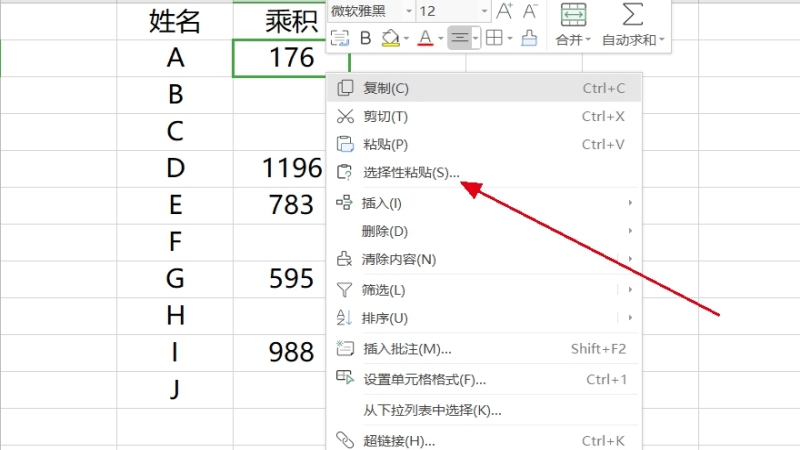Click 设置单元格格式(F)... menu entry
The image size is (800, 450).
point(424,379)
